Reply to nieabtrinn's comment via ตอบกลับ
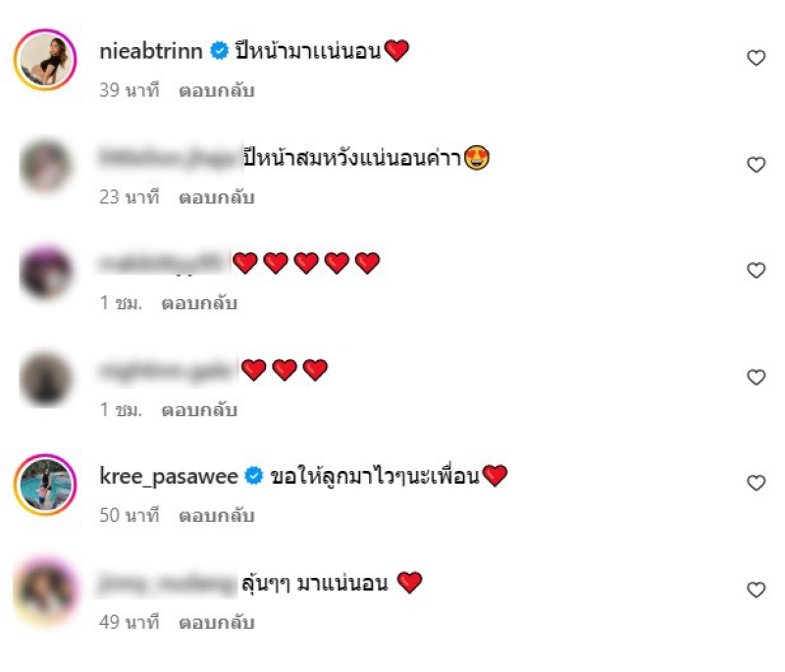Screen dimensions: 785x672 tap(217, 90)
